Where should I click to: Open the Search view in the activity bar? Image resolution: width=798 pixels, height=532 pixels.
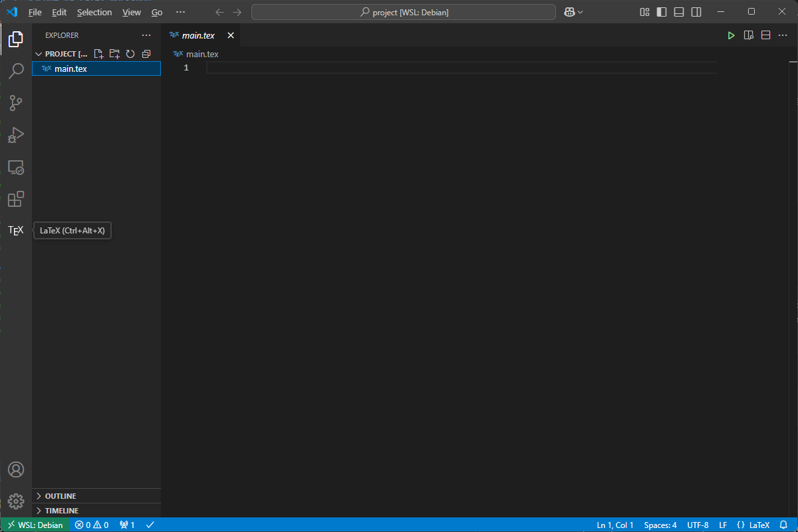[x=15, y=70]
